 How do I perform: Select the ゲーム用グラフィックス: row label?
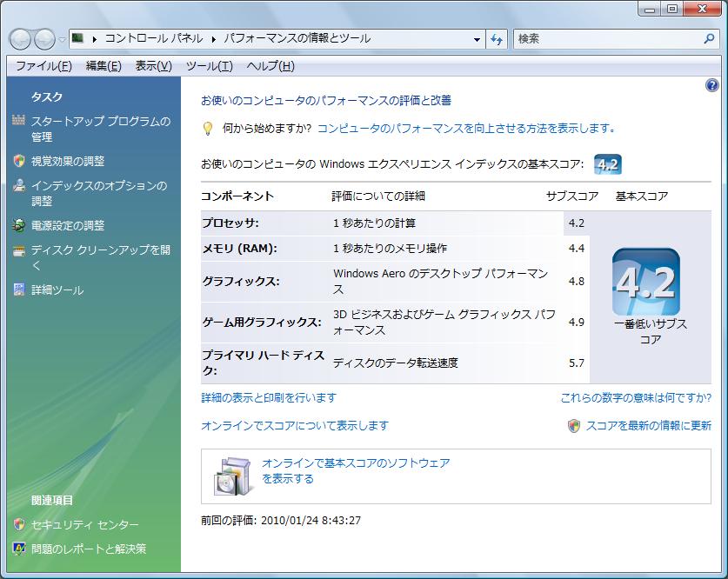pos(262,322)
